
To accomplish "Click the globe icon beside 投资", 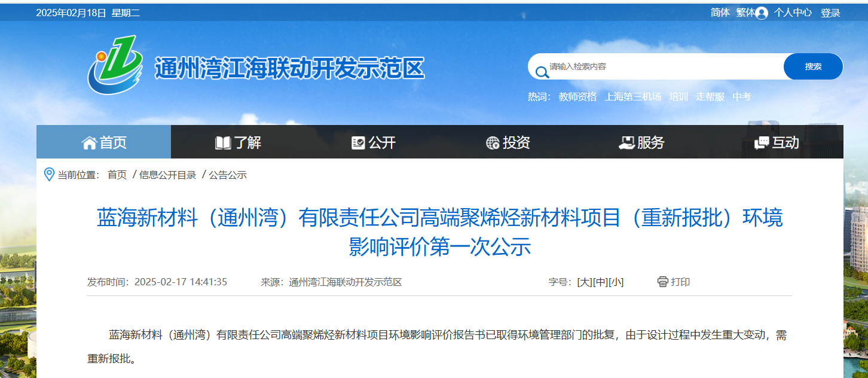I will pos(493,143).
